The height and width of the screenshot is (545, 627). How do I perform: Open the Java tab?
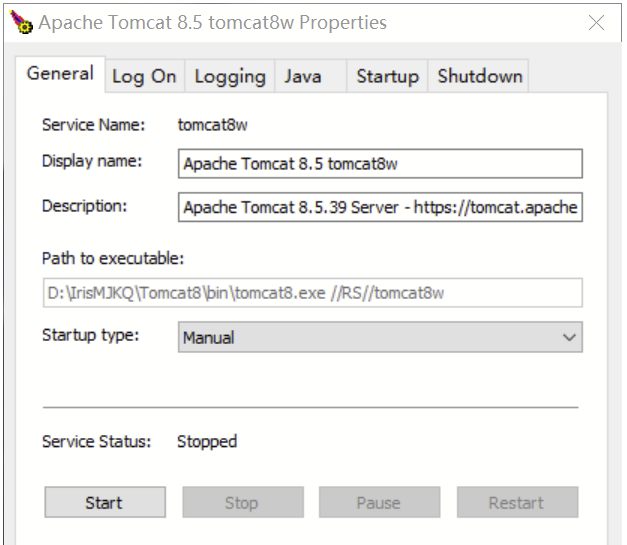(x=303, y=76)
